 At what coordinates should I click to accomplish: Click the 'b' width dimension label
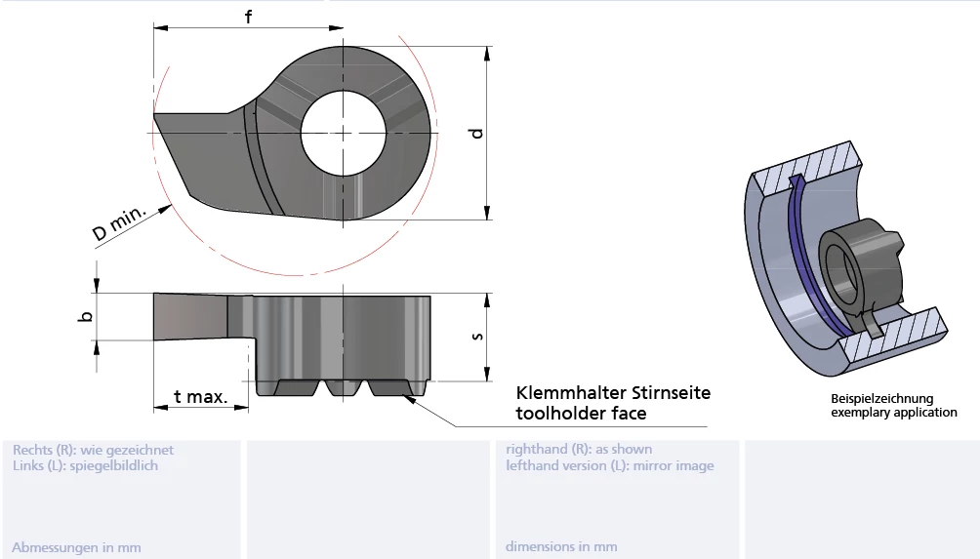[86, 316]
